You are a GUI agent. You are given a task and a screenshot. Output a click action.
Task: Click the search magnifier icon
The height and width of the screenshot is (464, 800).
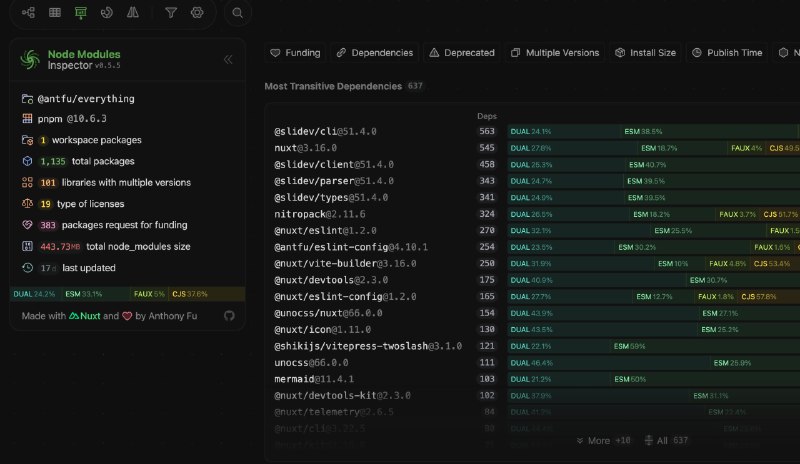click(237, 13)
